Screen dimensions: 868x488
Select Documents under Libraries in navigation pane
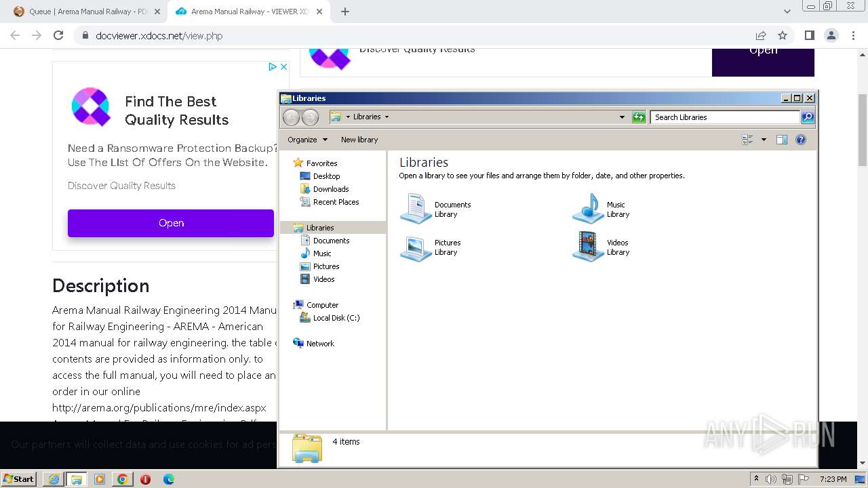[x=331, y=241]
